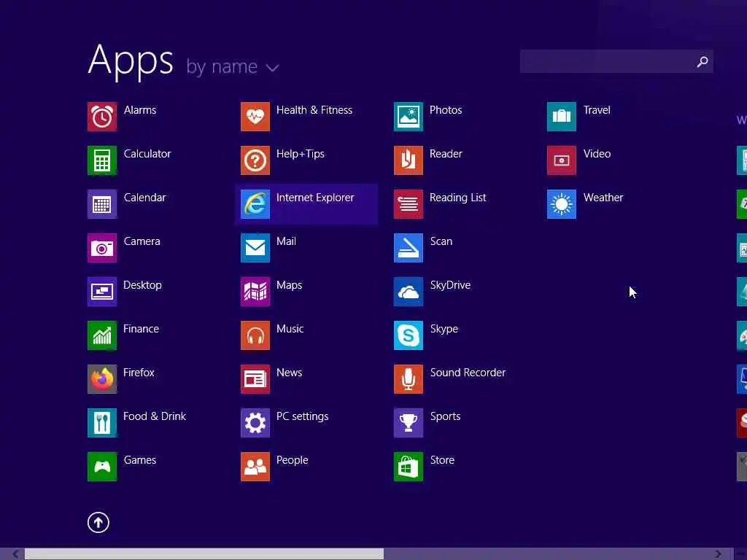The height and width of the screenshot is (560, 747).
Task: Start the Camera app icon
Action: (102, 248)
